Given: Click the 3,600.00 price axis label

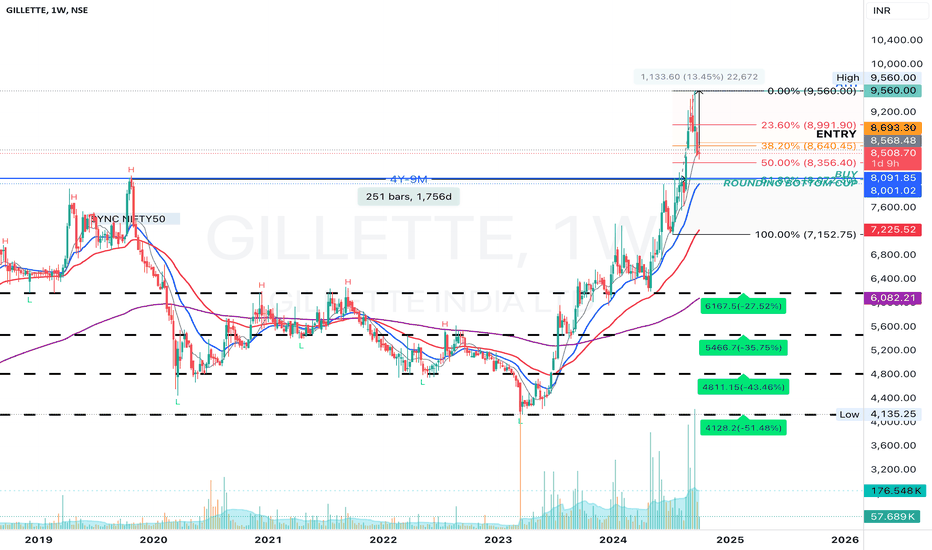Looking at the screenshot, I should tap(893, 445).
